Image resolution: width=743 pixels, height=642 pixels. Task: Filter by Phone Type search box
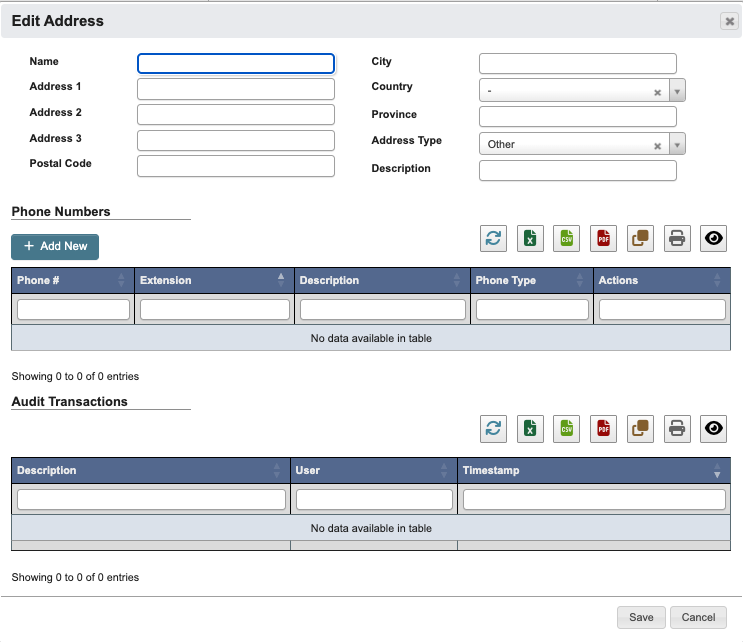tap(533, 309)
